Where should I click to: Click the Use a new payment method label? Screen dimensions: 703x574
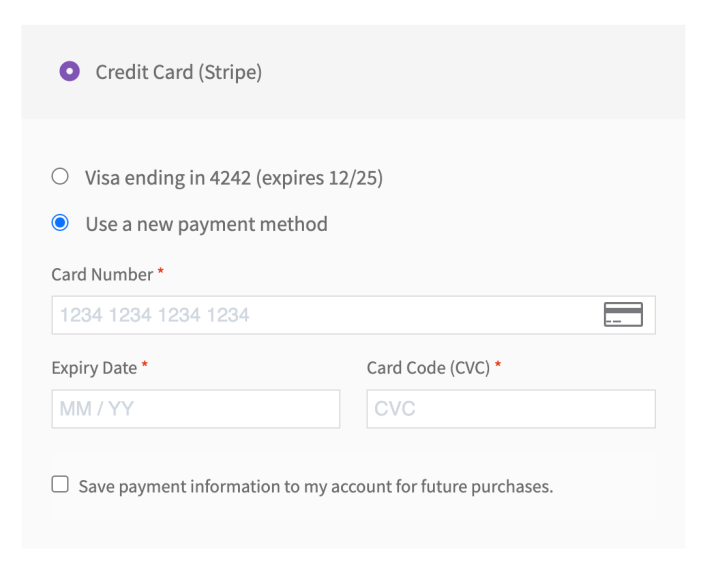pyautogui.click(x=207, y=224)
